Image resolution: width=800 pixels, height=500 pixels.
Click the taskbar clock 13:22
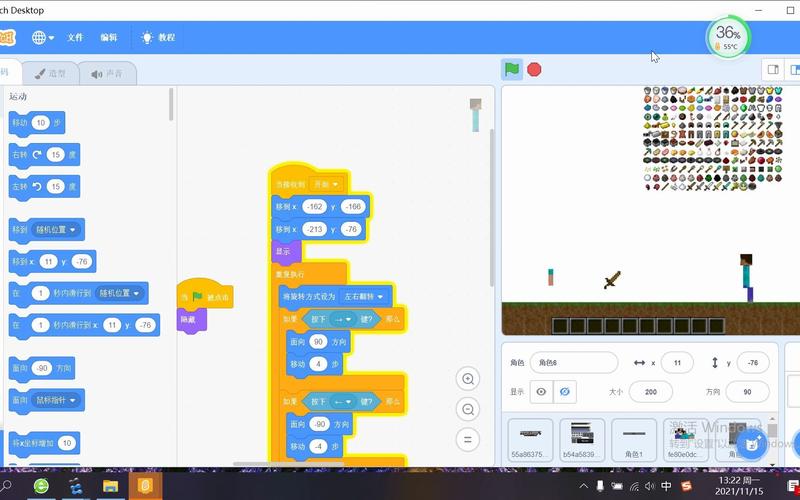740,486
